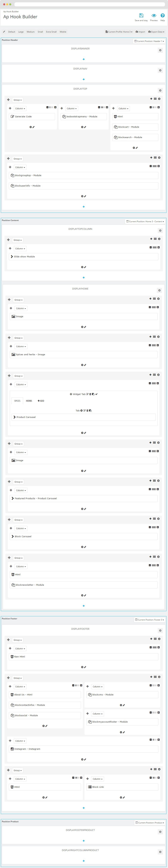This screenshot has height=868, width=168.
Task: Open the Preview eye icon
Action: point(154,15)
